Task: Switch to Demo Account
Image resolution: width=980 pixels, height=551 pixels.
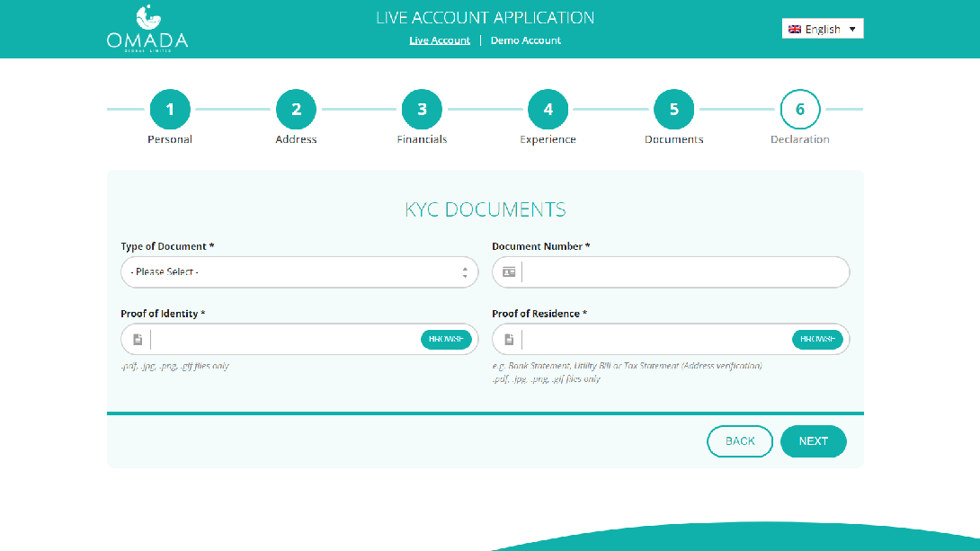Action: 526,40
